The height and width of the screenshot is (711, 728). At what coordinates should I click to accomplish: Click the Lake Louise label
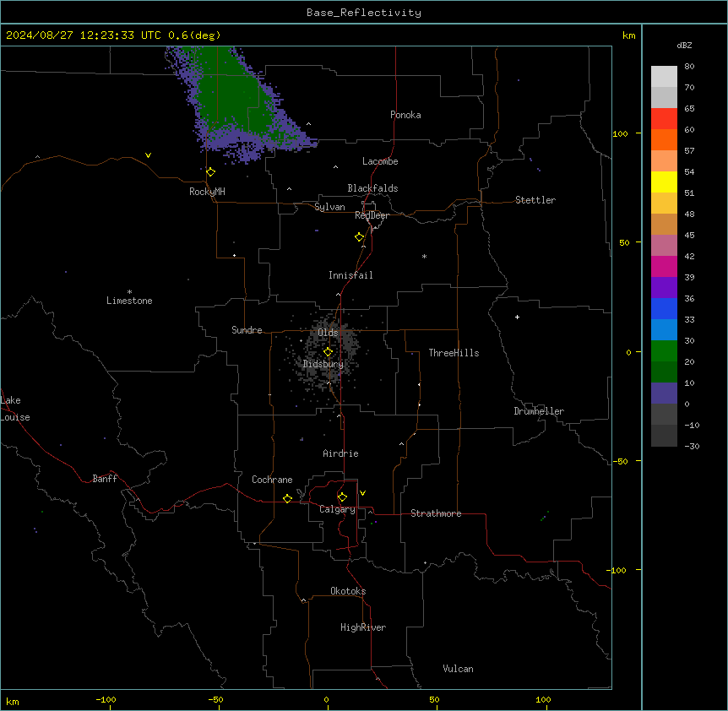tap(15, 409)
